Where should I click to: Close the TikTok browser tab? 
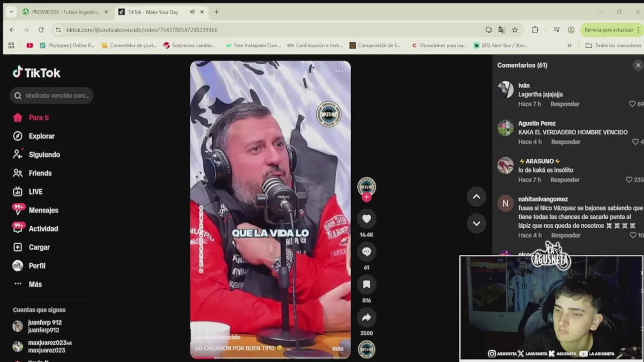pyautogui.click(x=202, y=12)
